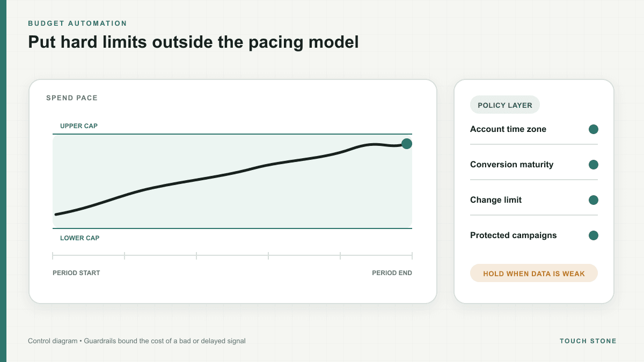Viewport: 644px width, 362px height.
Task: Click the Control diagram footnote text
Action: point(137,341)
